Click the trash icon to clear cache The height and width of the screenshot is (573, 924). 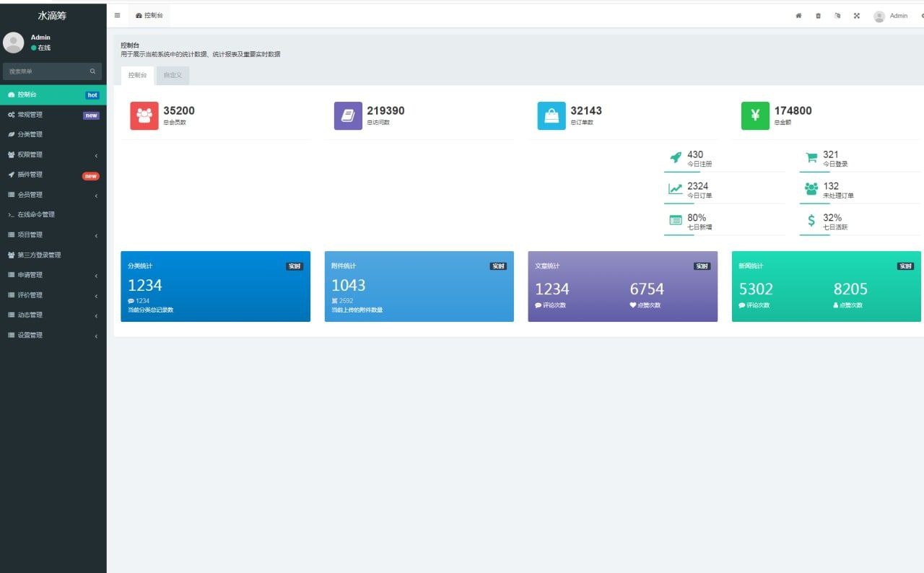818,16
